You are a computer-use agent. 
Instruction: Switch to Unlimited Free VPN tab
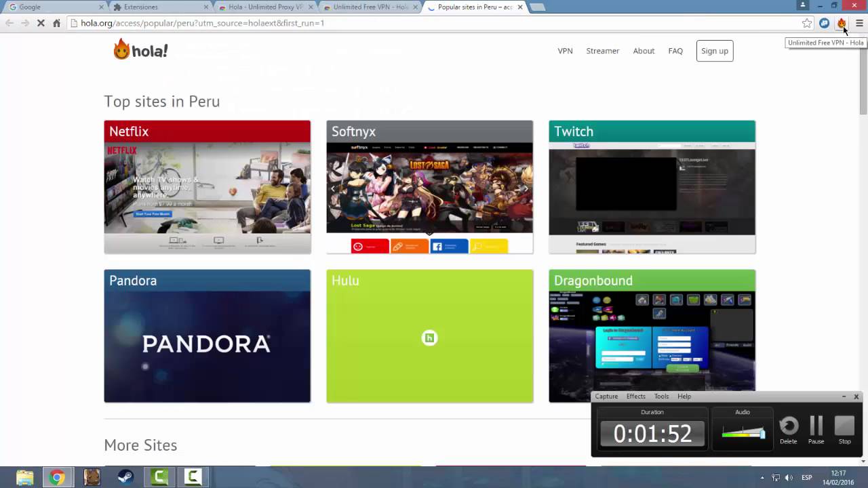coord(370,7)
